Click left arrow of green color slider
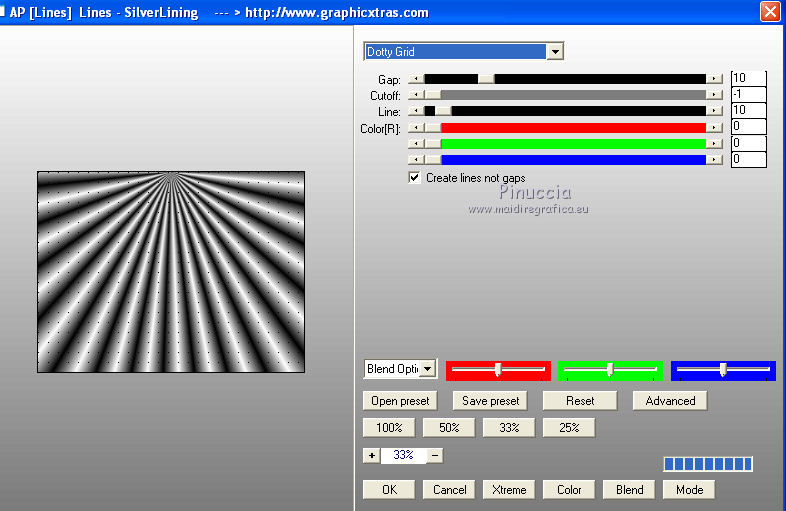The height and width of the screenshot is (511, 786). pyautogui.click(x=416, y=144)
